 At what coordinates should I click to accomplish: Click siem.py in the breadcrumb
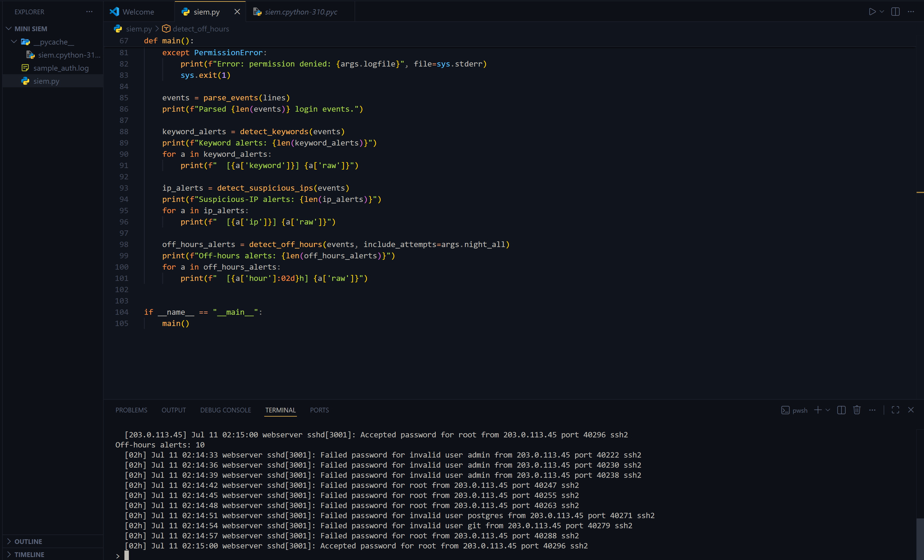pyautogui.click(x=139, y=29)
